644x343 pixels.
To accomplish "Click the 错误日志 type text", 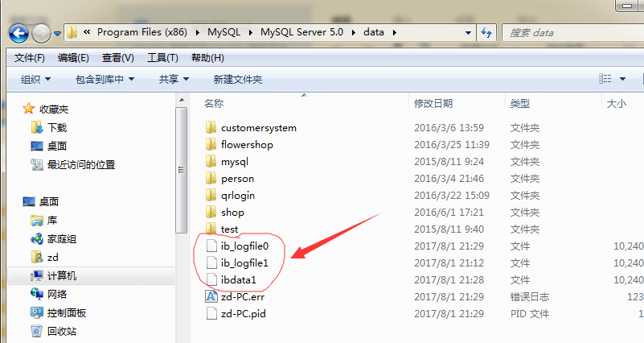I will pyautogui.click(x=529, y=297).
